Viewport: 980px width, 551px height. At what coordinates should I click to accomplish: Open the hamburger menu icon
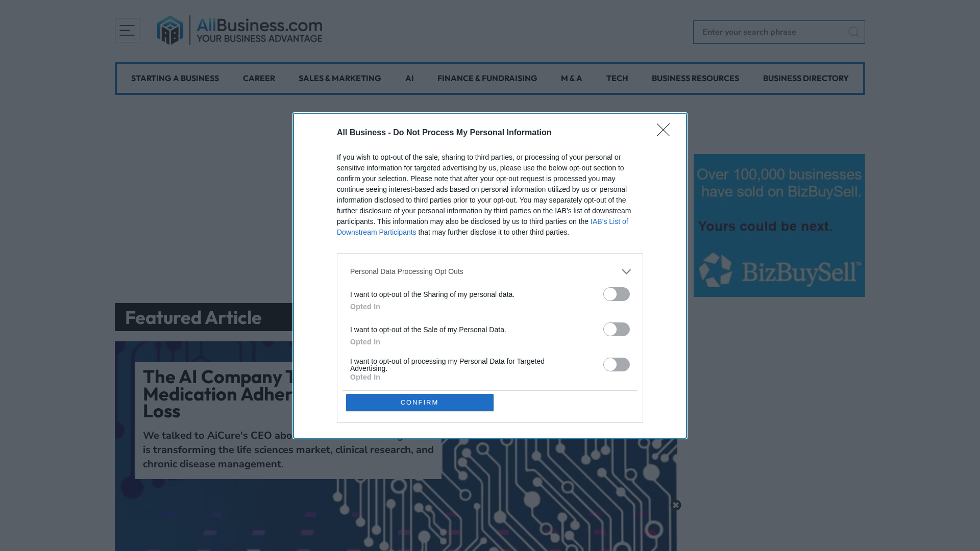point(127,30)
